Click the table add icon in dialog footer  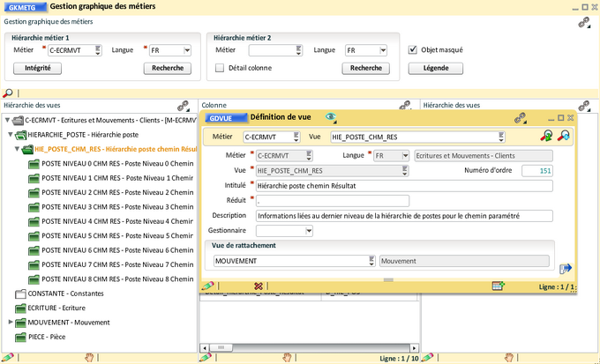pos(497,286)
